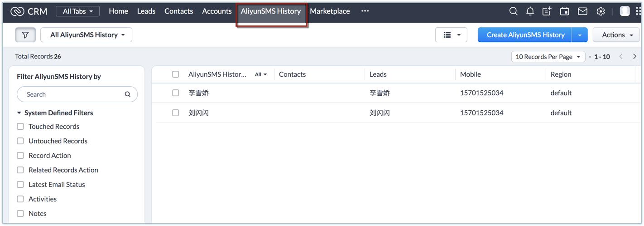Open the settings gear icon
Screen dimensions: 644x226
pos(601,11)
